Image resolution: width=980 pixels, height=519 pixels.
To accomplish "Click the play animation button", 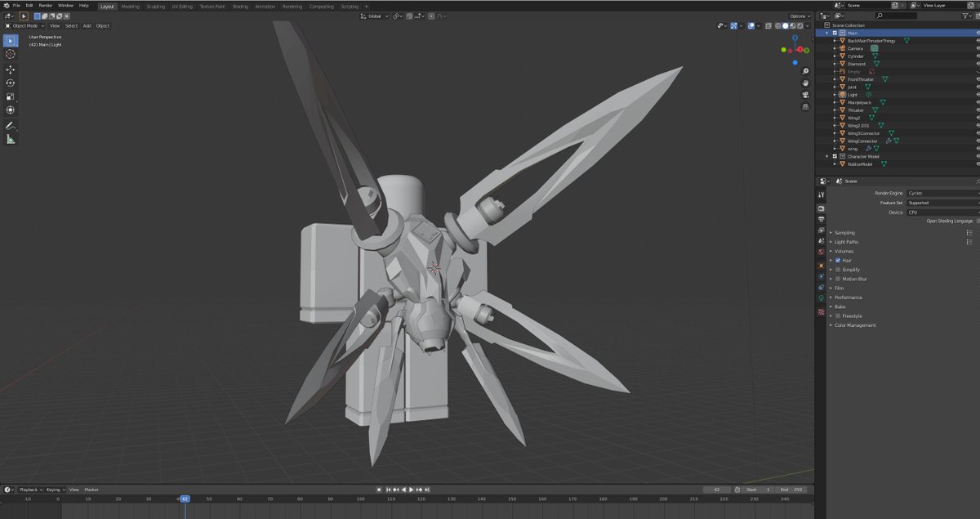I will 412,490.
